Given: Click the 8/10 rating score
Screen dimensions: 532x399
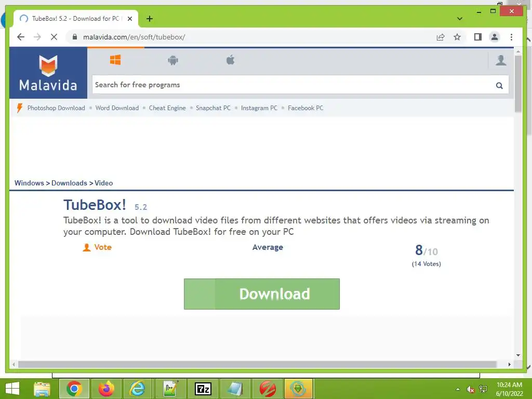Looking at the screenshot, I should (427, 251).
